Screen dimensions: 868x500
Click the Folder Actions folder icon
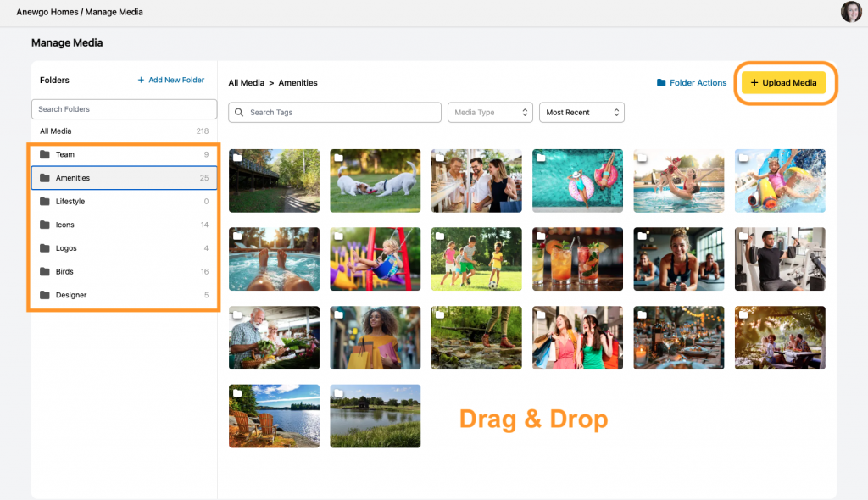pyautogui.click(x=661, y=83)
